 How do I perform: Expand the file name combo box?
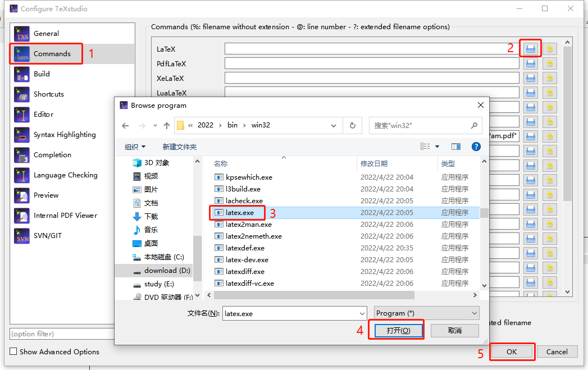[362, 313]
